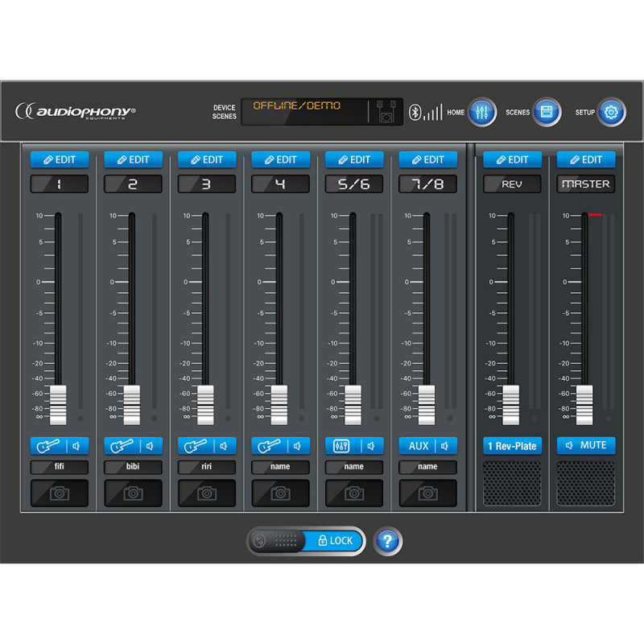The height and width of the screenshot is (644, 644).
Task: Click the channel 2 fader handle
Action: (x=131, y=405)
